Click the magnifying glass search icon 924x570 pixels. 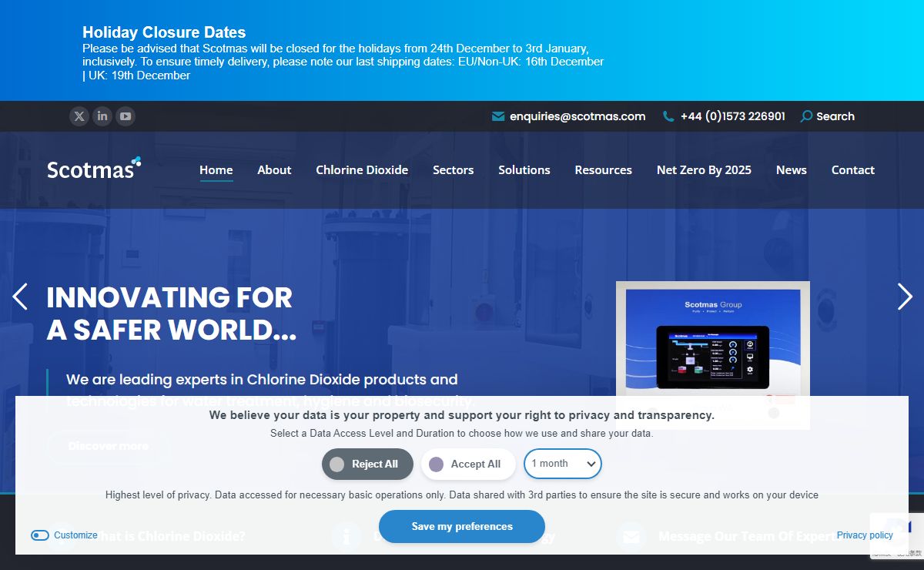click(806, 116)
